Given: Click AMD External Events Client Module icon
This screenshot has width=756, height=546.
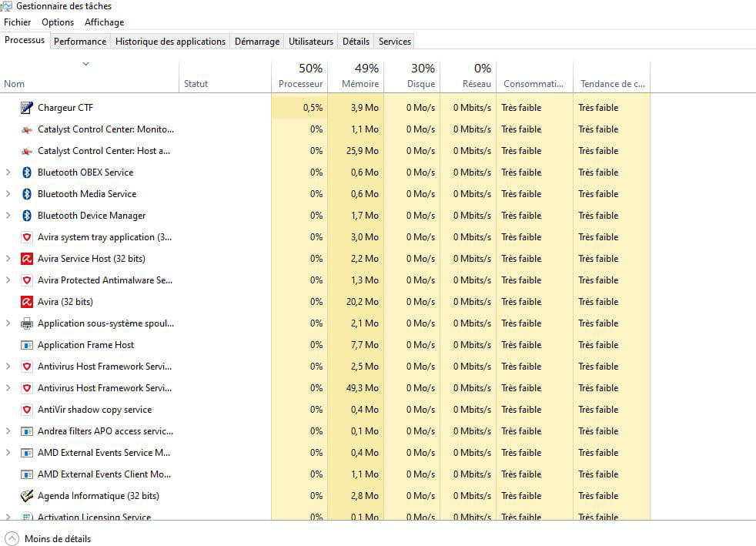Looking at the screenshot, I should tap(27, 474).
